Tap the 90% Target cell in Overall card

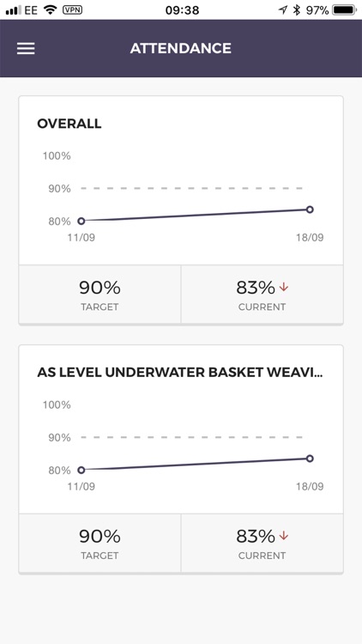tap(100, 294)
